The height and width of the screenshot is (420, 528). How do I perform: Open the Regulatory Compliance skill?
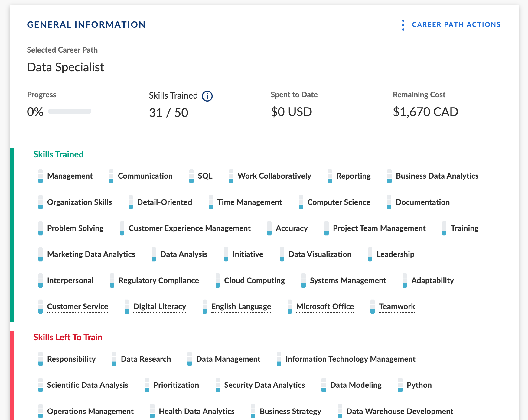tap(159, 281)
